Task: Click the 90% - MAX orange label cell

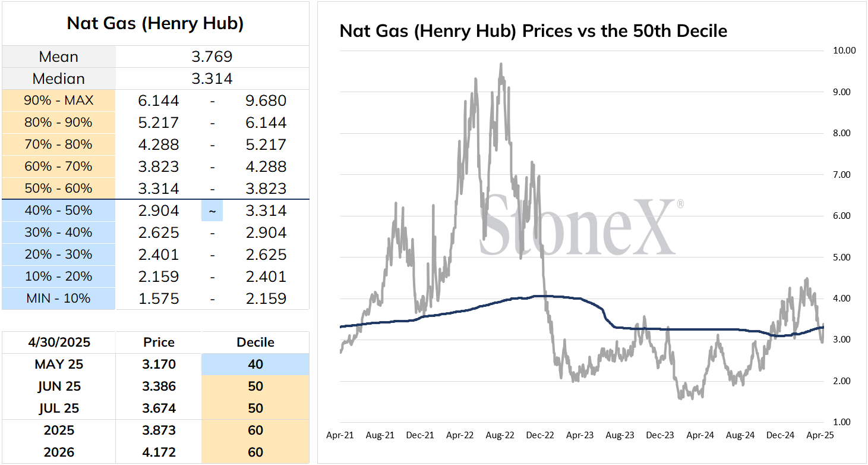Action: [x=59, y=100]
